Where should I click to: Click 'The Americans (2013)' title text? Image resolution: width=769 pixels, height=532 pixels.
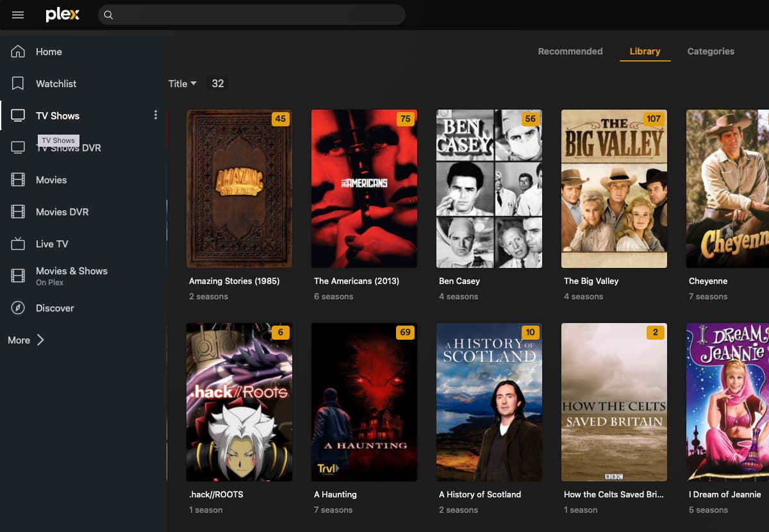(356, 281)
